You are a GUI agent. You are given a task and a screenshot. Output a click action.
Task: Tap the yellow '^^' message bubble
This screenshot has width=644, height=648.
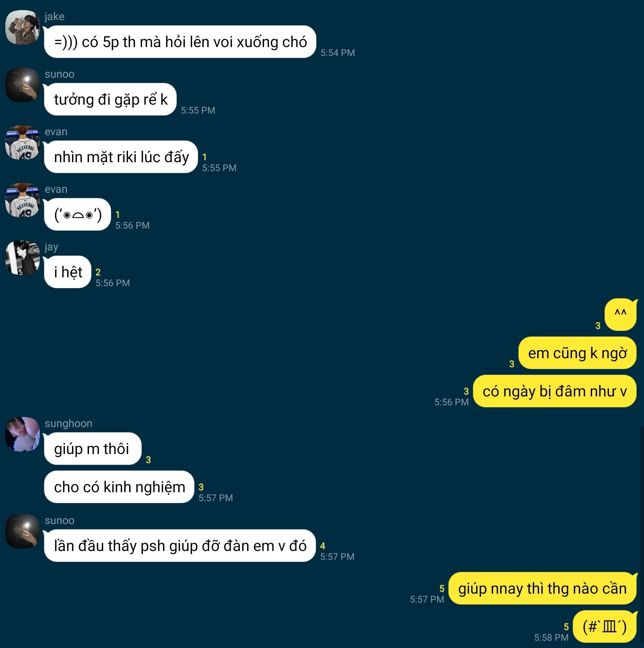pyautogui.click(x=621, y=315)
